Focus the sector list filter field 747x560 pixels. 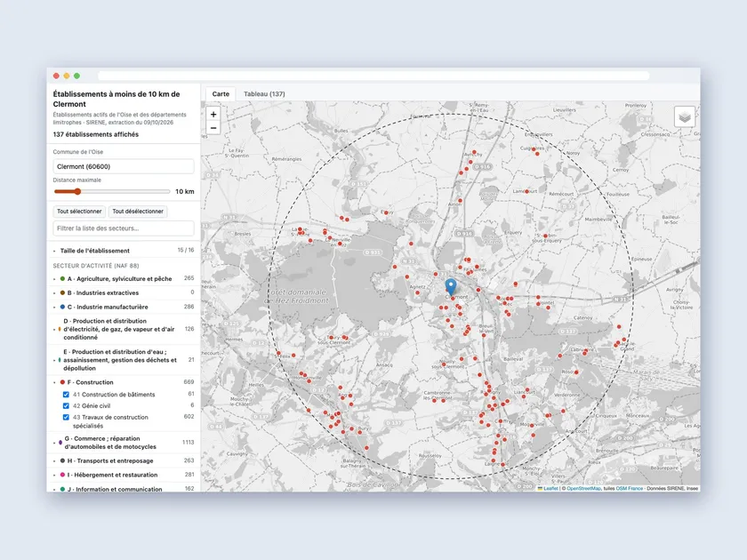point(124,228)
